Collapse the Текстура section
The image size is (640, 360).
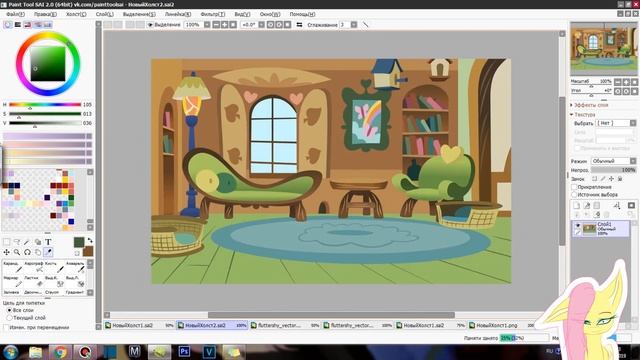[572, 115]
